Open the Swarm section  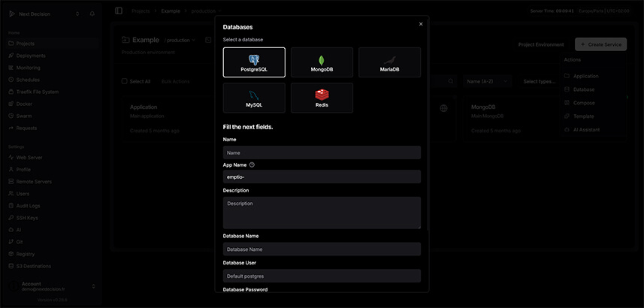pos(53,116)
